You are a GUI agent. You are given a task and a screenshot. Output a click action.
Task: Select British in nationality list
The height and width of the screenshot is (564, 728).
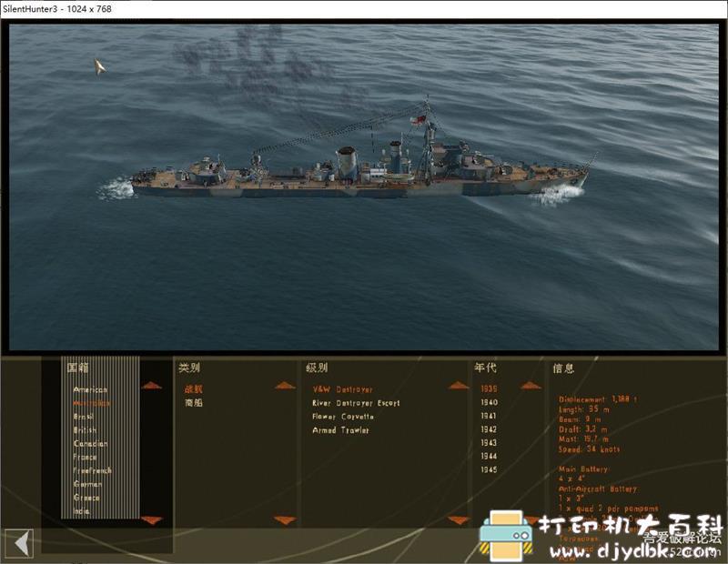tap(85, 430)
